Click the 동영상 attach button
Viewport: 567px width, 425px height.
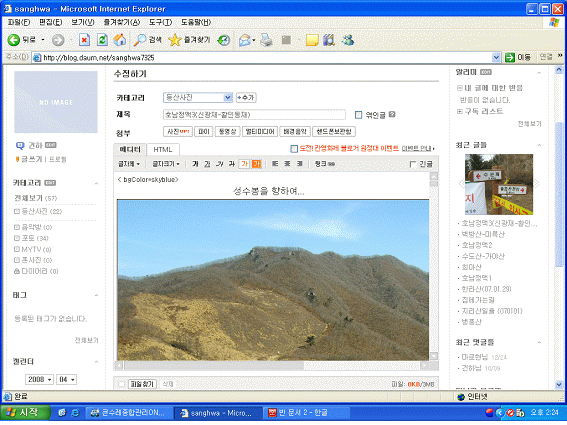[227, 132]
